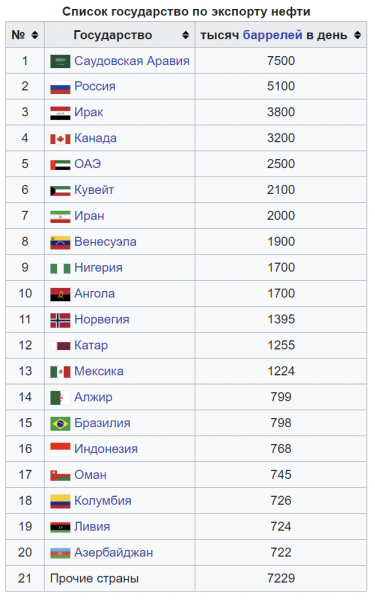375x600 pixels.
Task: Sort table by Государство column arrows
Action: (186, 35)
